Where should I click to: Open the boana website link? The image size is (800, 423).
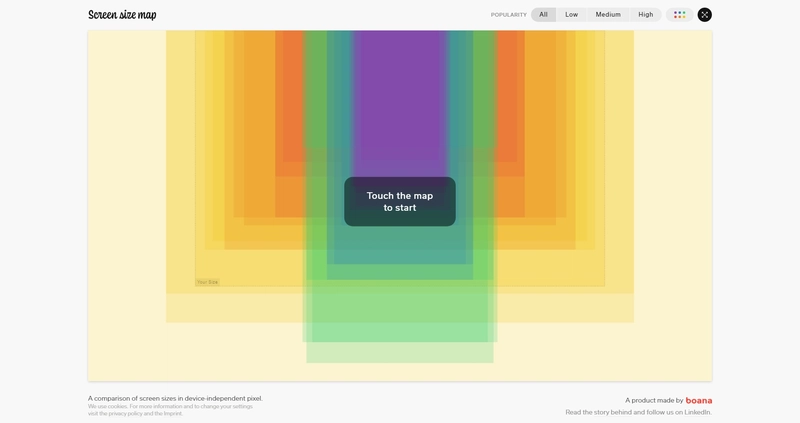698,401
